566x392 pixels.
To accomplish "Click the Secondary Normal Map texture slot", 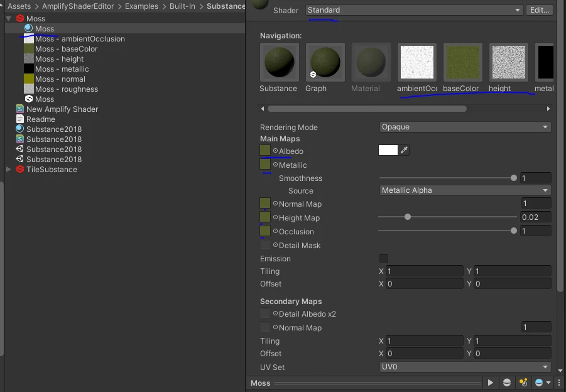I will coord(265,327).
